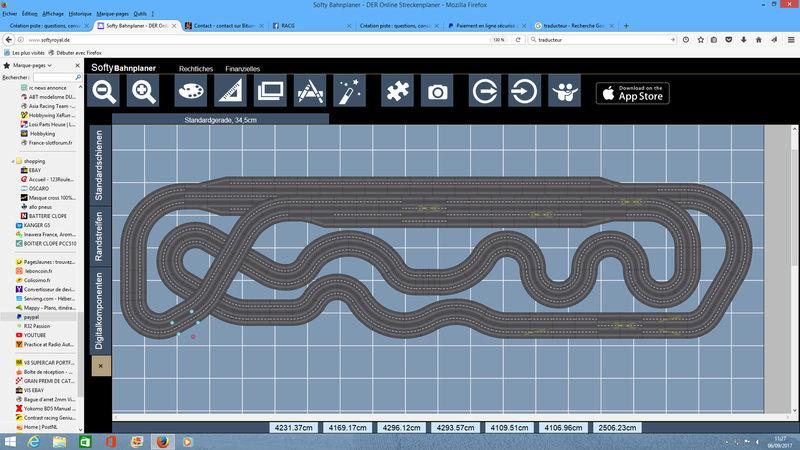This screenshot has height=450, width=800.
Task: Open the Finanzielles menu link
Action: (243, 68)
